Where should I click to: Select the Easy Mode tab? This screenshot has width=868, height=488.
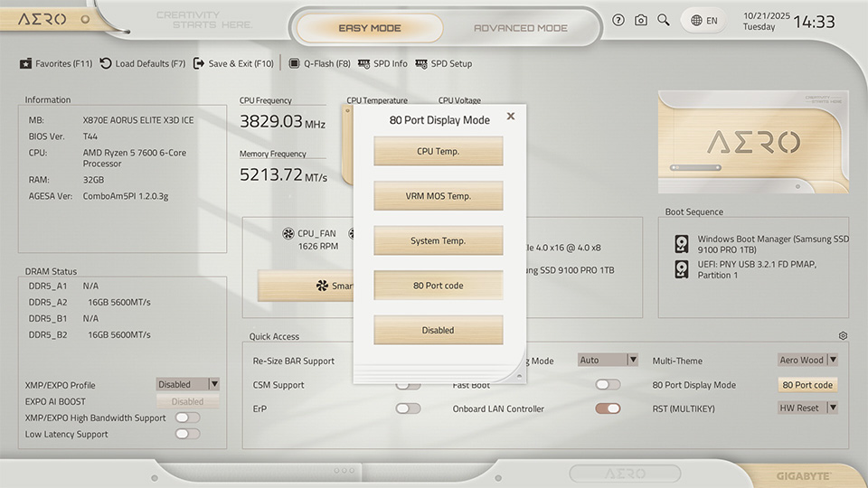369,28
